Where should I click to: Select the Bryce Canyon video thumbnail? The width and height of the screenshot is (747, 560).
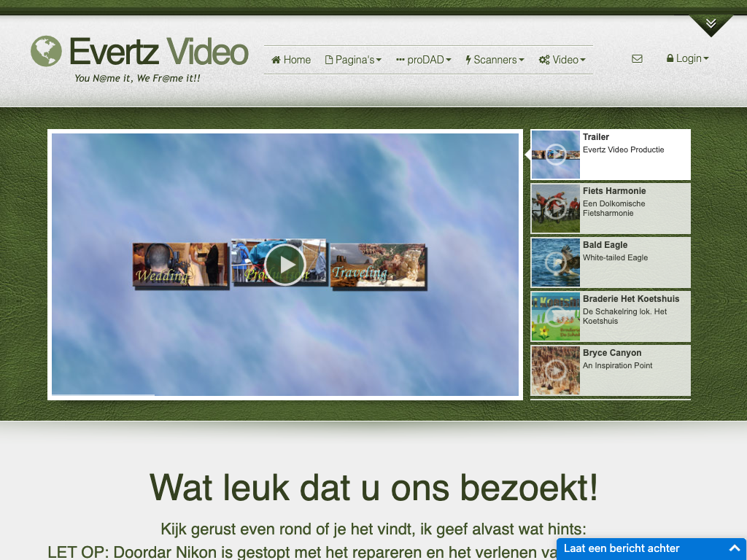pos(556,370)
